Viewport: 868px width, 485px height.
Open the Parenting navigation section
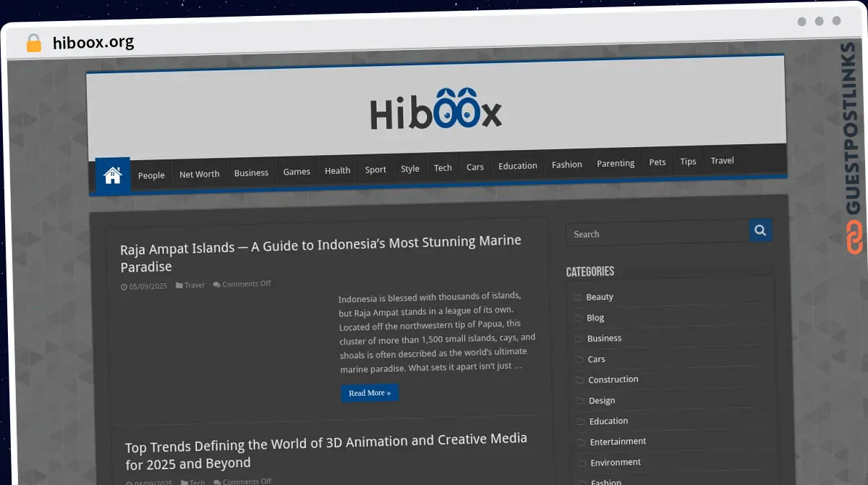[616, 164]
